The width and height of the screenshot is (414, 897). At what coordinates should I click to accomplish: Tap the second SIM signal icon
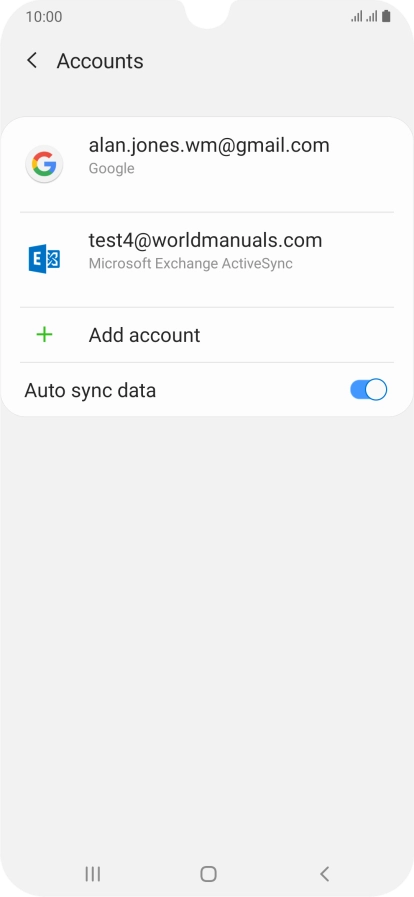[x=372, y=17]
